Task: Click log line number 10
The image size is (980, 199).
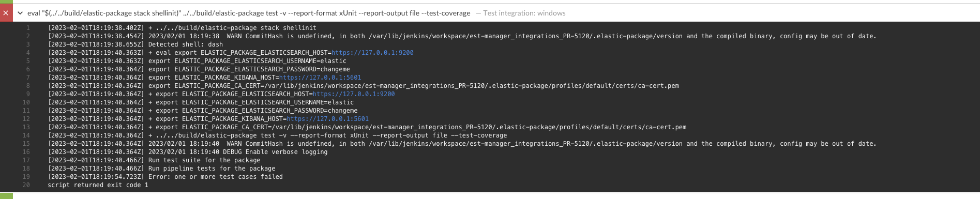Action: 26,102
